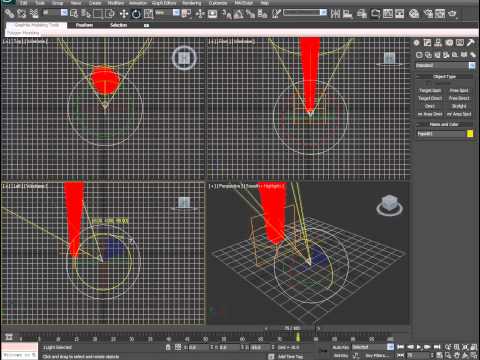Open the Selection ribbon tab

(x=118, y=25)
